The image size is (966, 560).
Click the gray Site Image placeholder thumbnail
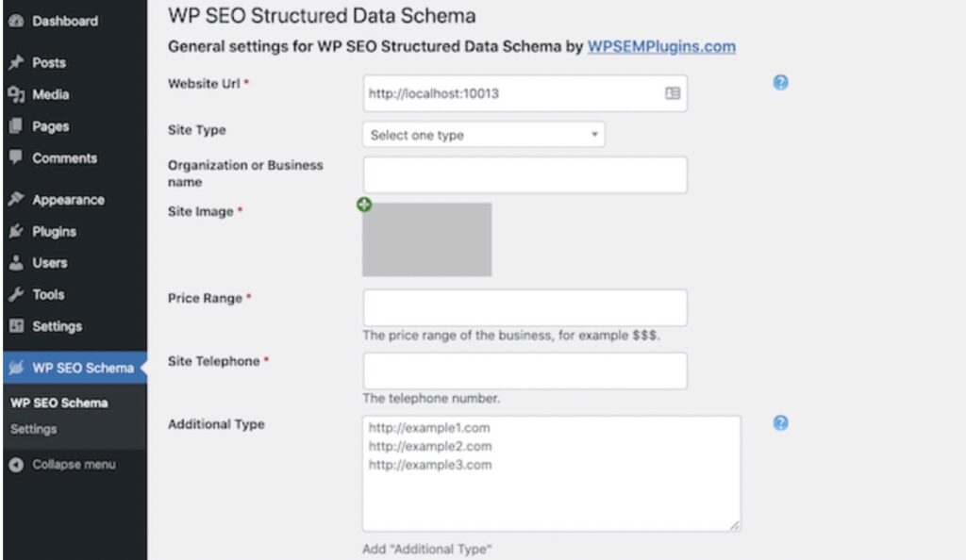(427, 239)
